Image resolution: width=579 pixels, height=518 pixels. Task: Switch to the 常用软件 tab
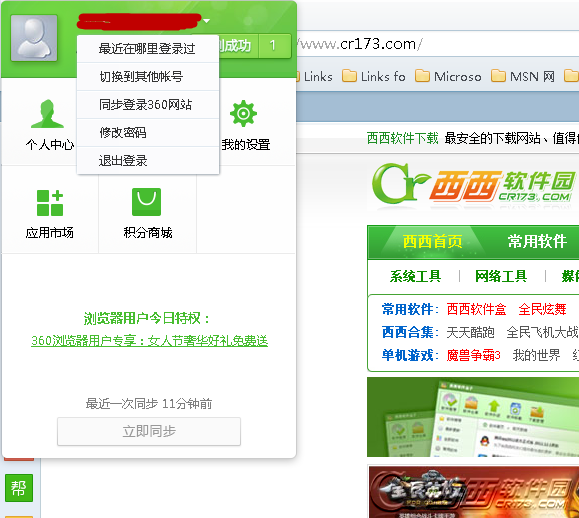coord(537,241)
